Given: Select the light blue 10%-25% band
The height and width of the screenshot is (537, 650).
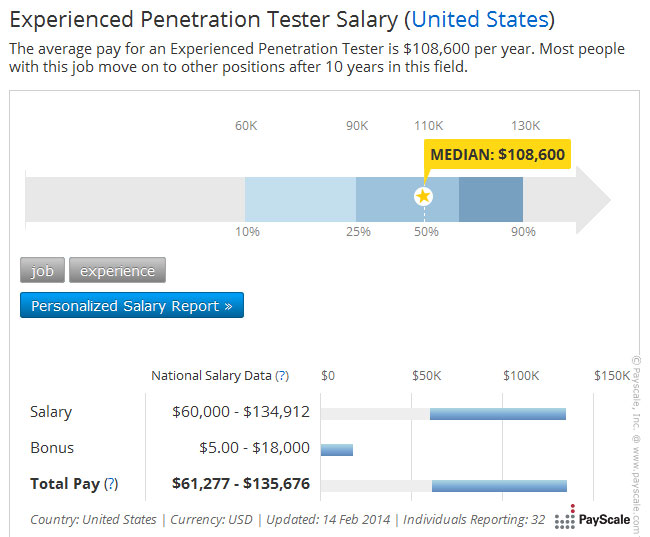Looking at the screenshot, I should click(x=300, y=199).
